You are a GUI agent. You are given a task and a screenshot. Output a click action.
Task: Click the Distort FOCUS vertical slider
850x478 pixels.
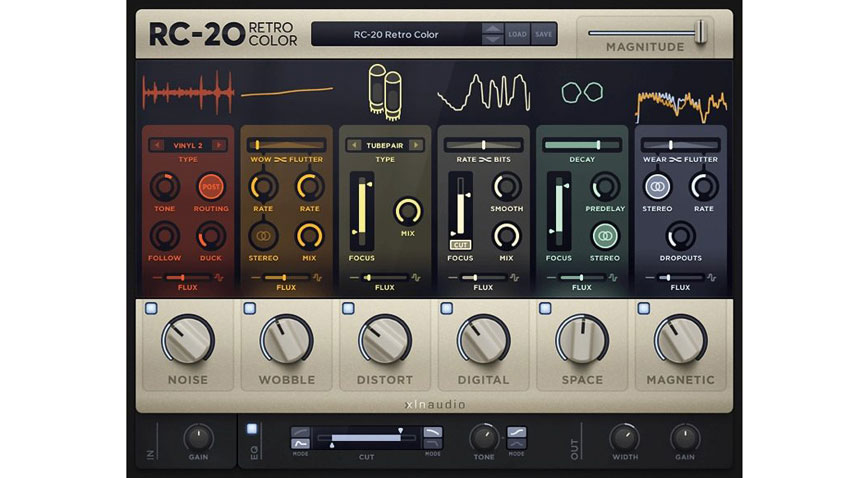[x=362, y=211]
